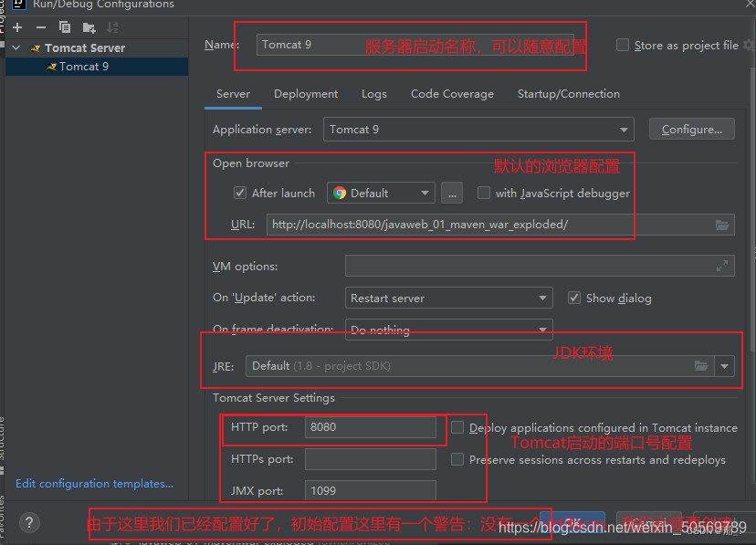Copy the selected configuration

point(65,27)
